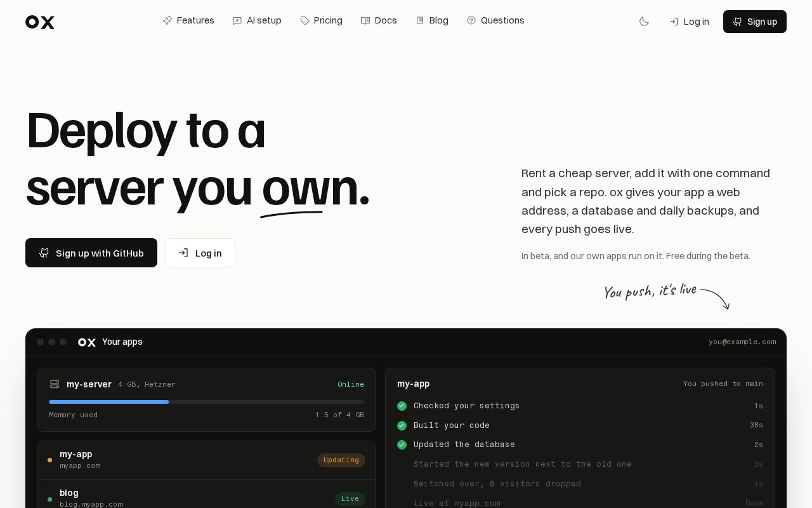Click the question mark icon beside Questions
The image size is (812, 508).
pos(471,20)
